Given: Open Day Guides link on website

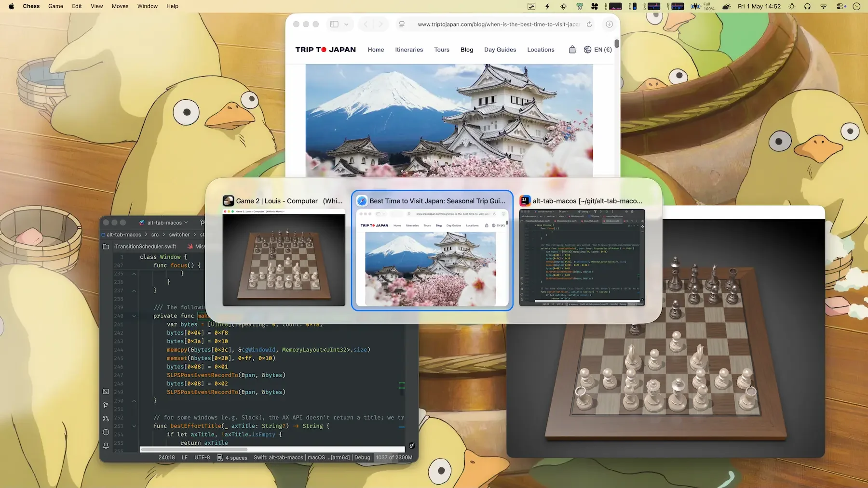Looking at the screenshot, I should [x=500, y=50].
